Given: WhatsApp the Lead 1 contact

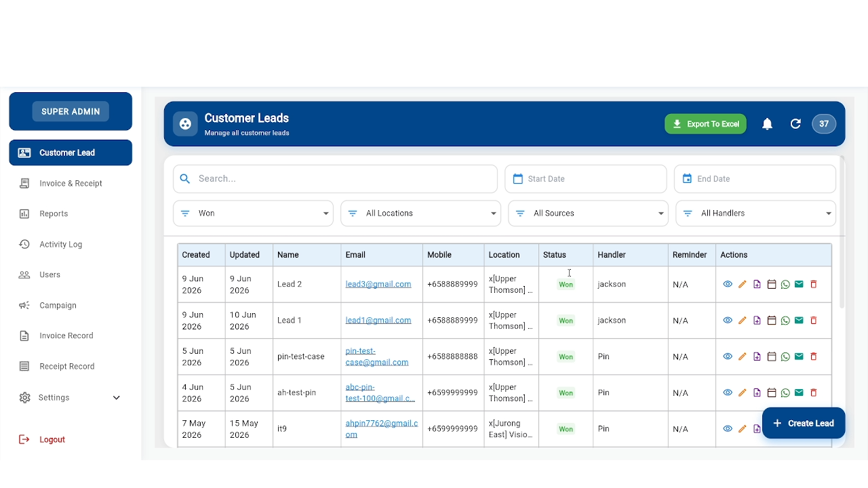Looking at the screenshot, I should pos(785,321).
